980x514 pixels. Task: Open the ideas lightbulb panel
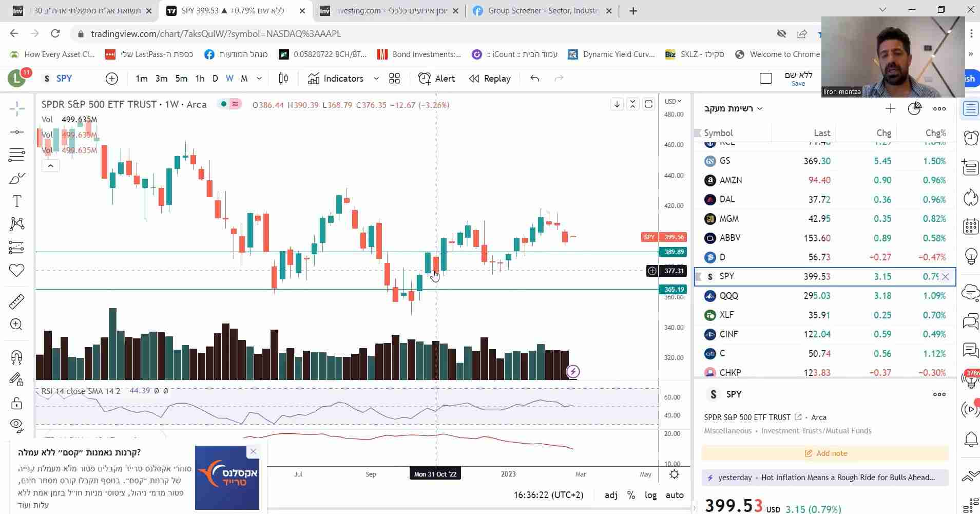(970, 256)
